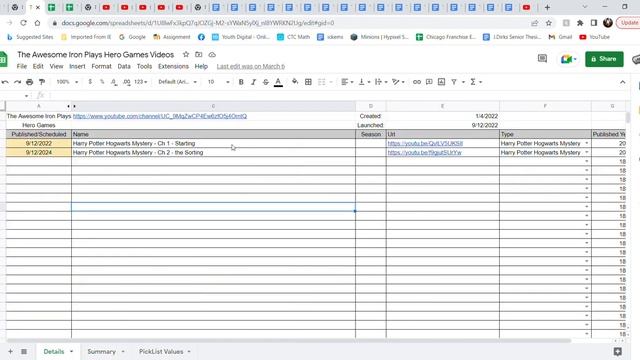Viewport: 640px width, 360px height.
Task: Open the Data menu
Action: click(x=124, y=66)
